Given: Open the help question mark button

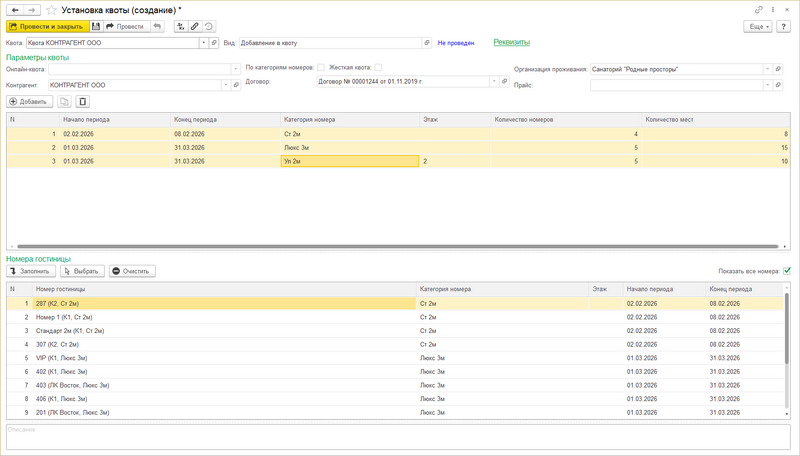Looking at the screenshot, I should [x=783, y=27].
